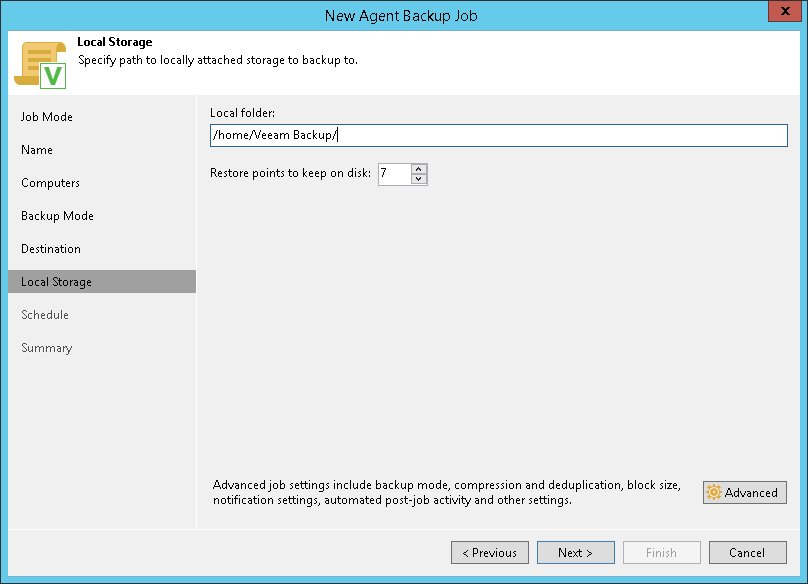
Task: Open the Name wizard step
Action: pos(37,150)
